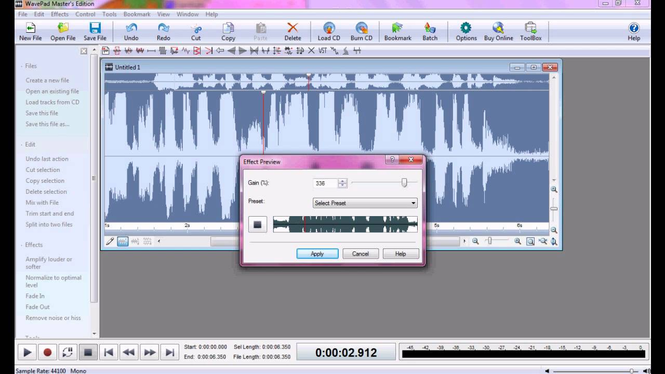Click the red Record button
Image resolution: width=665 pixels, height=374 pixels.
(48, 352)
